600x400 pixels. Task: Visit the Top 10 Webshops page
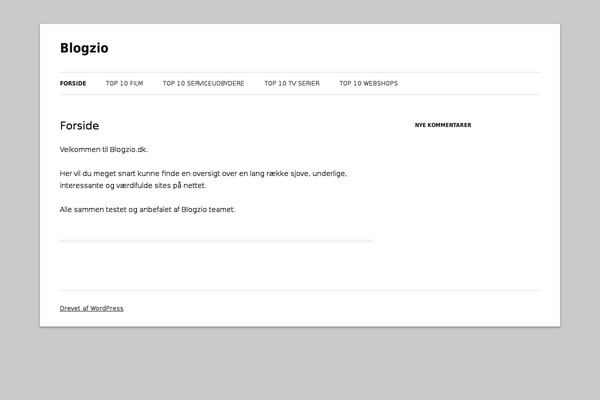coord(368,83)
